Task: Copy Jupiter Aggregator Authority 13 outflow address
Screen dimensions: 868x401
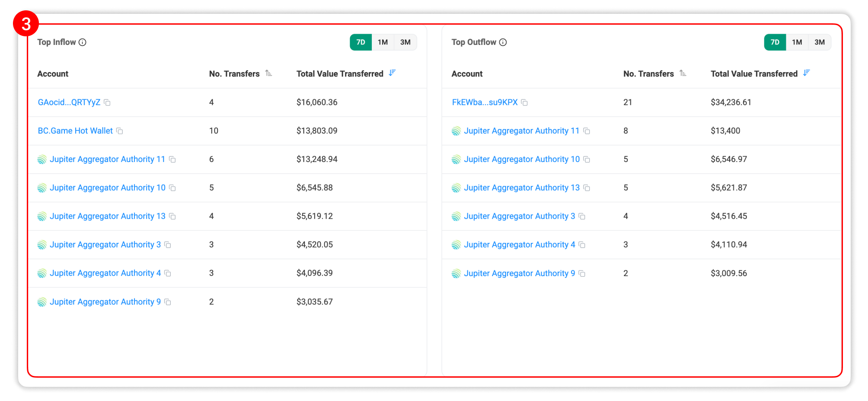Action: point(587,188)
